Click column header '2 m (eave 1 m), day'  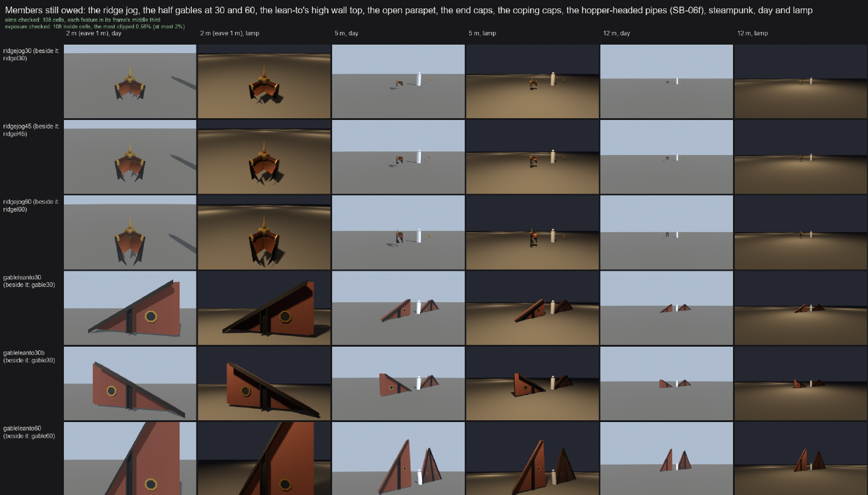click(x=94, y=33)
